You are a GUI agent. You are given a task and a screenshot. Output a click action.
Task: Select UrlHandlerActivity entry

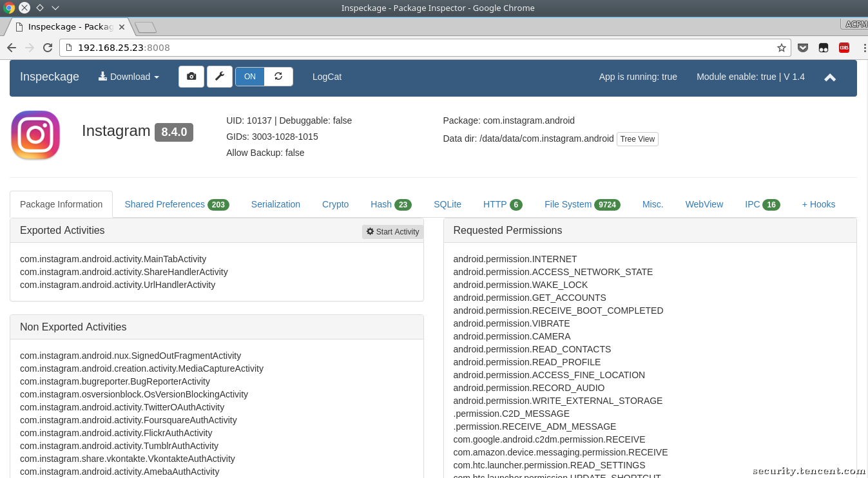117,285
